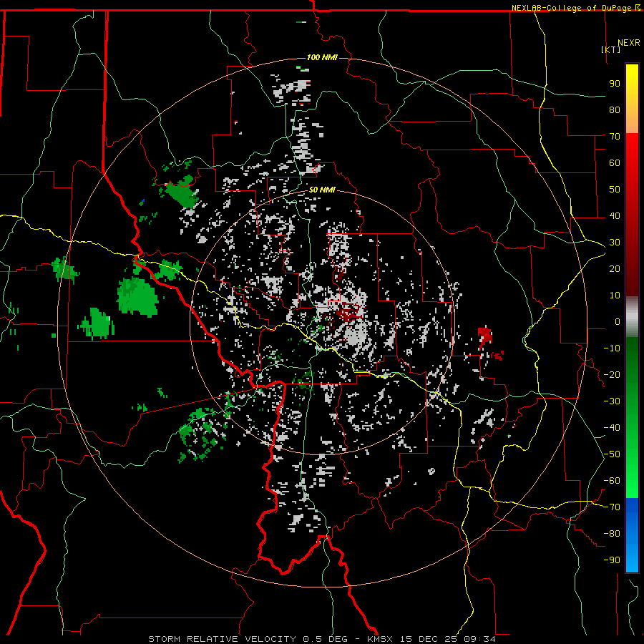Click the -90 value on the velocity scale
The width and height of the screenshot is (644, 644).
tap(612, 560)
